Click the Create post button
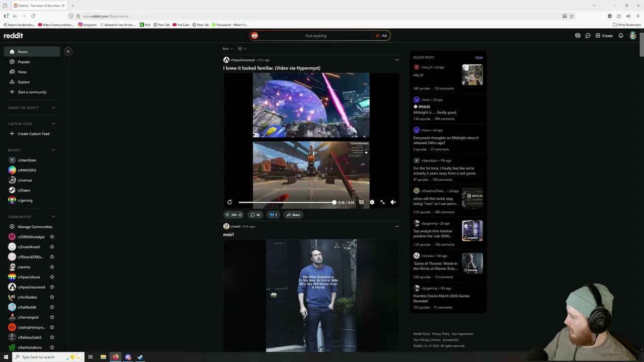 pos(604,36)
